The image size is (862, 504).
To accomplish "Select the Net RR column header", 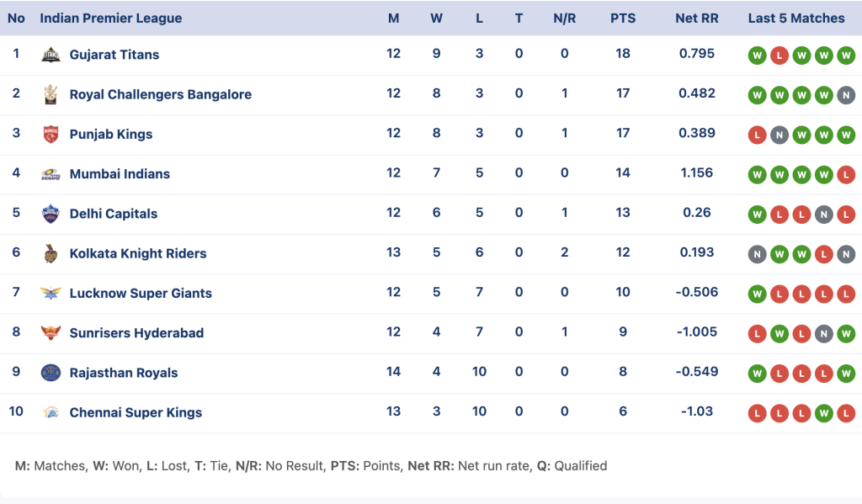I will pos(696,19).
